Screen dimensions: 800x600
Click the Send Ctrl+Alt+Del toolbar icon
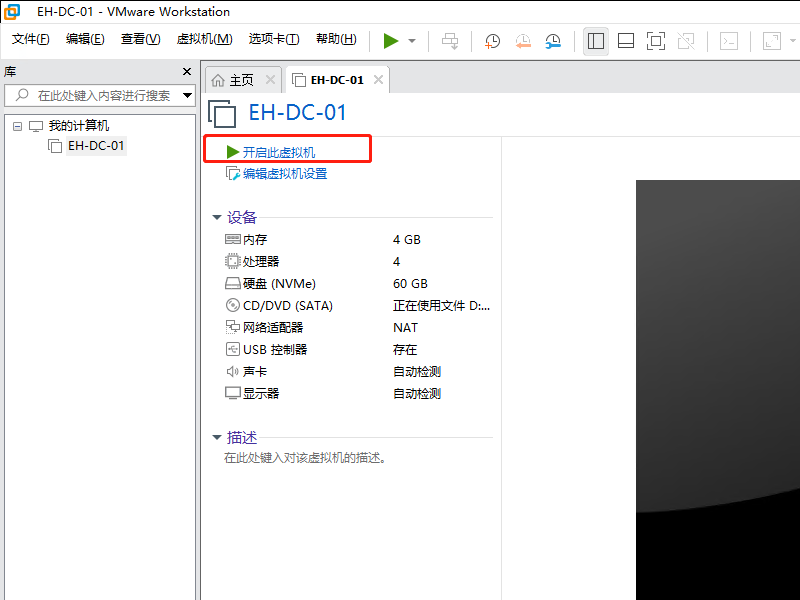click(x=450, y=41)
